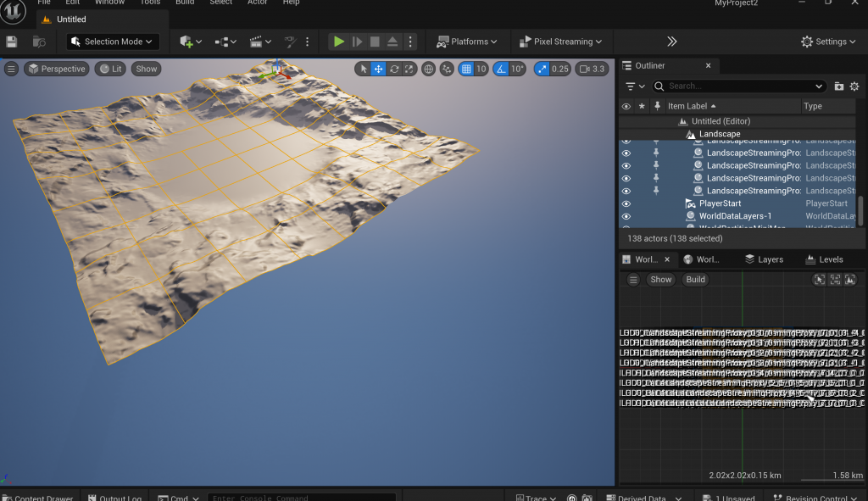Open the Cinematics clapperboard icon
Image resolution: width=868 pixels, height=501 pixels.
pos(256,42)
